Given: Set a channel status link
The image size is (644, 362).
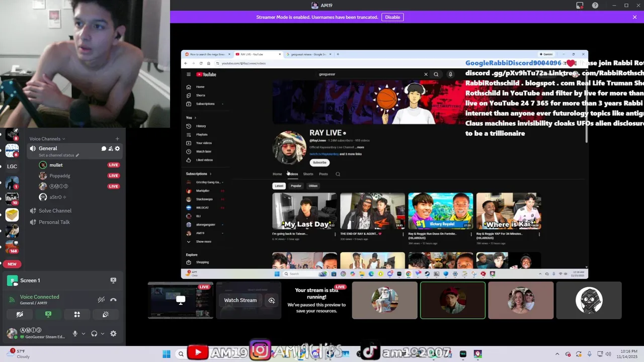Looking at the screenshot, I should click(59, 155).
